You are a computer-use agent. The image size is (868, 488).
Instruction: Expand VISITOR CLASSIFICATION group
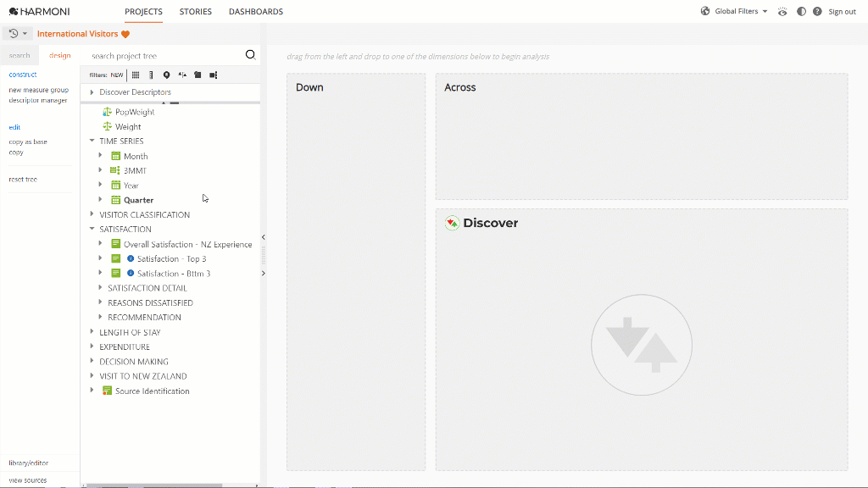pyautogui.click(x=92, y=214)
